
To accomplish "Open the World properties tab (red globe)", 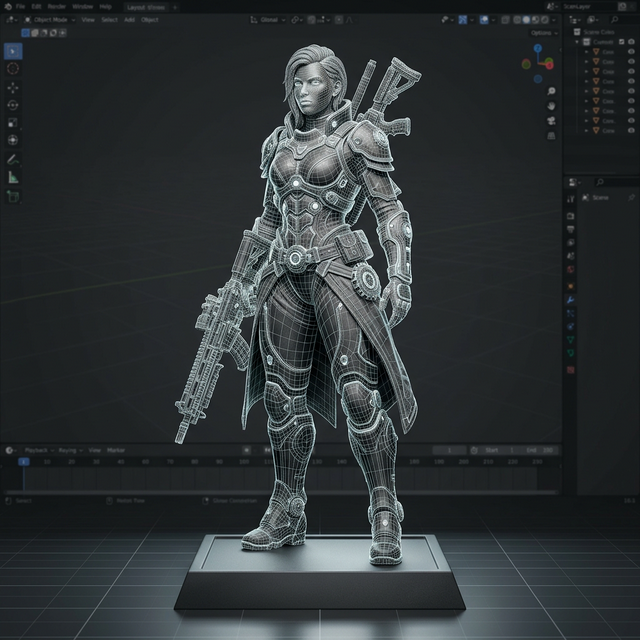I will 571,269.
